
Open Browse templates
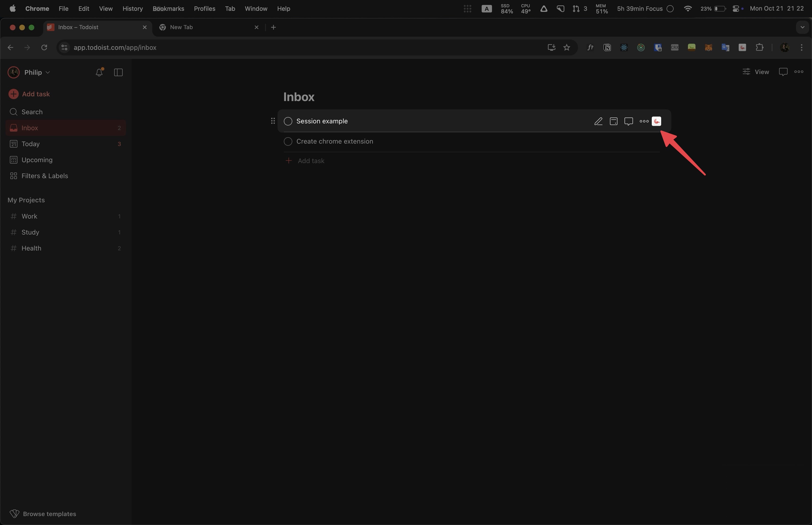coord(43,514)
